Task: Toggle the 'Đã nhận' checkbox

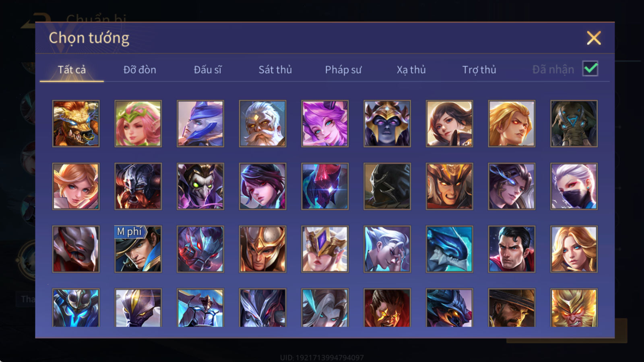Action: click(590, 69)
